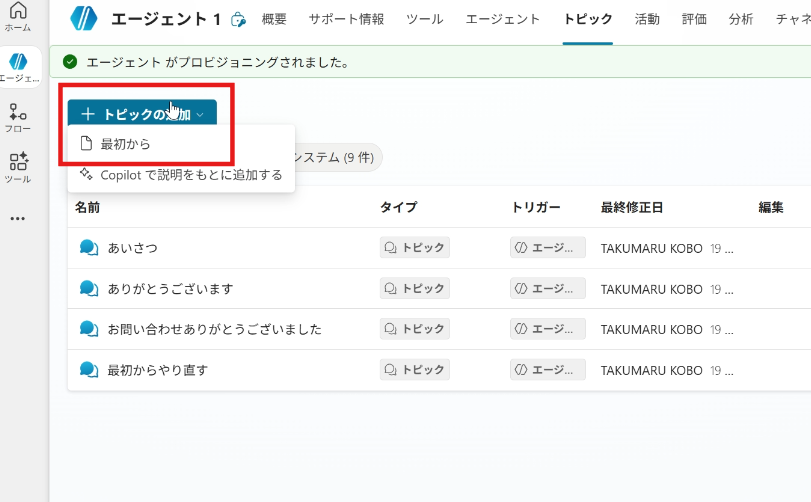This screenshot has height=502, width=811.
Task: Switch to the 活動 tab
Action: (647, 19)
